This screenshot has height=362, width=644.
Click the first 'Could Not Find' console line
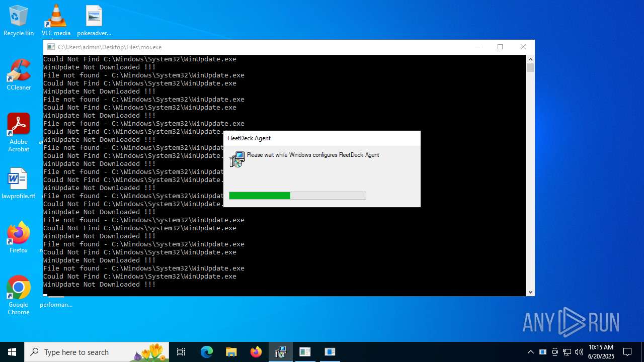[x=140, y=59]
